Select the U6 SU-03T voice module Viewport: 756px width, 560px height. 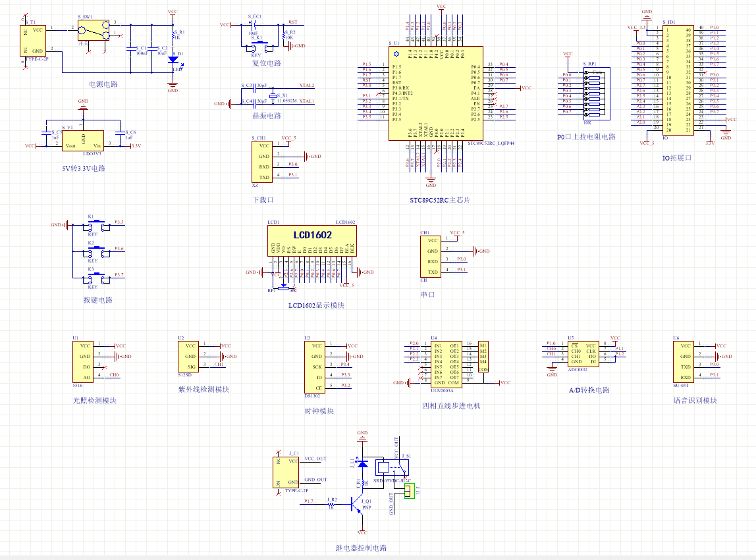[684, 361]
